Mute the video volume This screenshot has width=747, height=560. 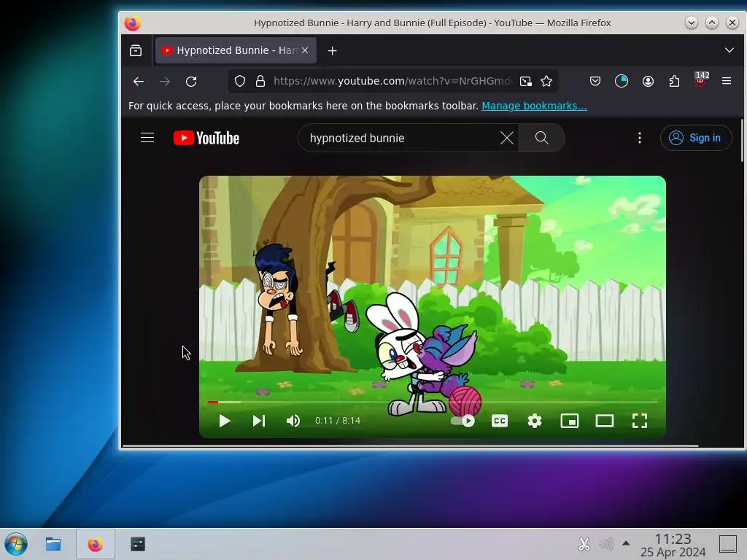293,421
